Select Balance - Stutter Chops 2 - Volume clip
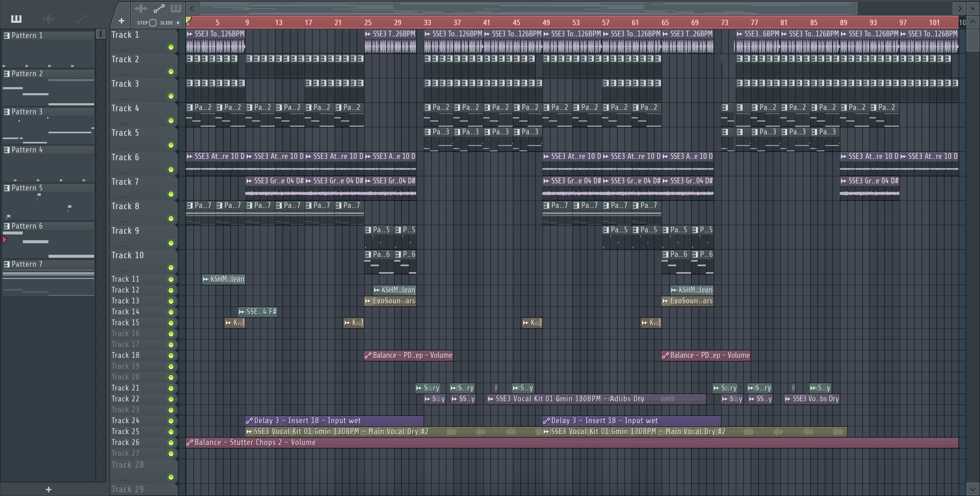The image size is (980, 496). pyautogui.click(x=572, y=442)
